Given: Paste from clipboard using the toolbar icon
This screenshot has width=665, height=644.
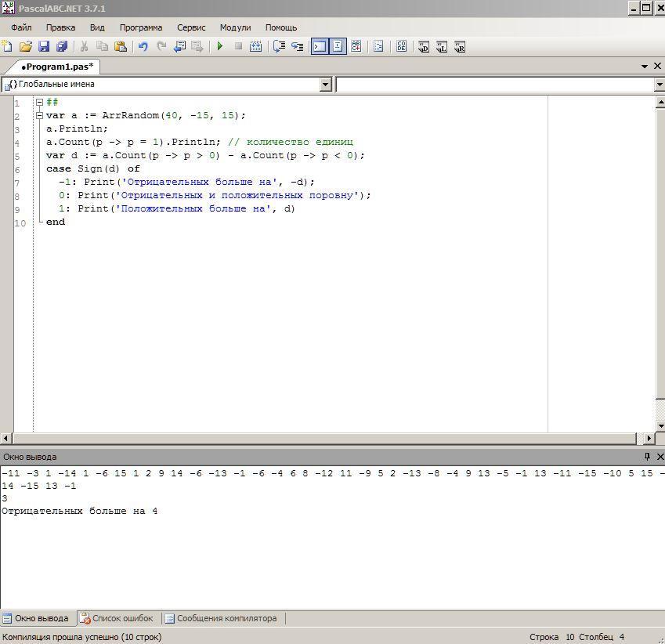Looking at the screenshot, I should pos(121,47).
